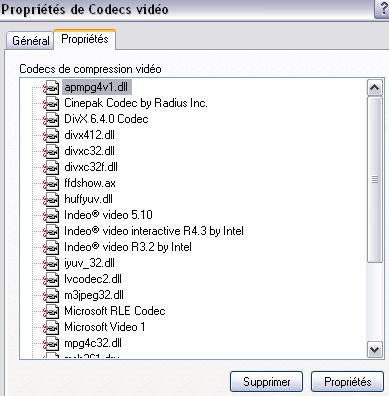This screenshot has width=389, height=396.
Task: Select mpg4c32.dll in the list
Action: tap(93, 343)
